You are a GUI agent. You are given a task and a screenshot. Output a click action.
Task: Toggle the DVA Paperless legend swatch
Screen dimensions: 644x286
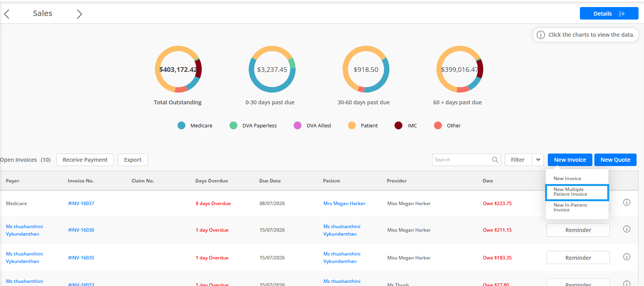click(x=233, y=125)
